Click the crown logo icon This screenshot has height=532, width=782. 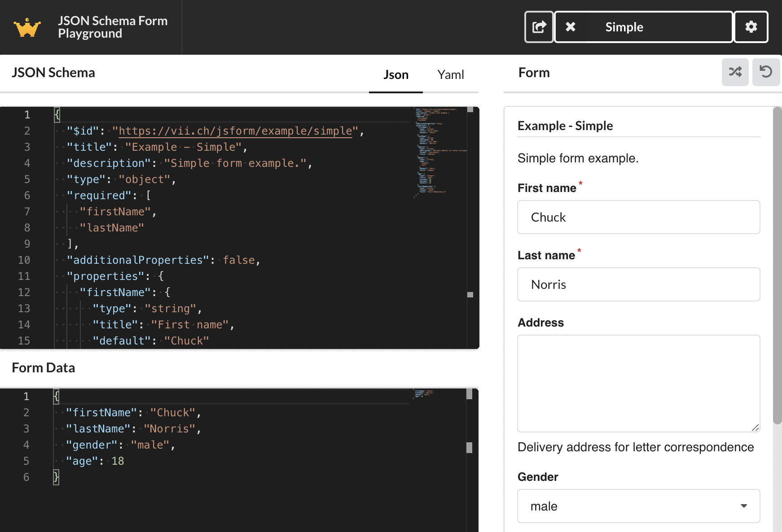coord(27,27)
